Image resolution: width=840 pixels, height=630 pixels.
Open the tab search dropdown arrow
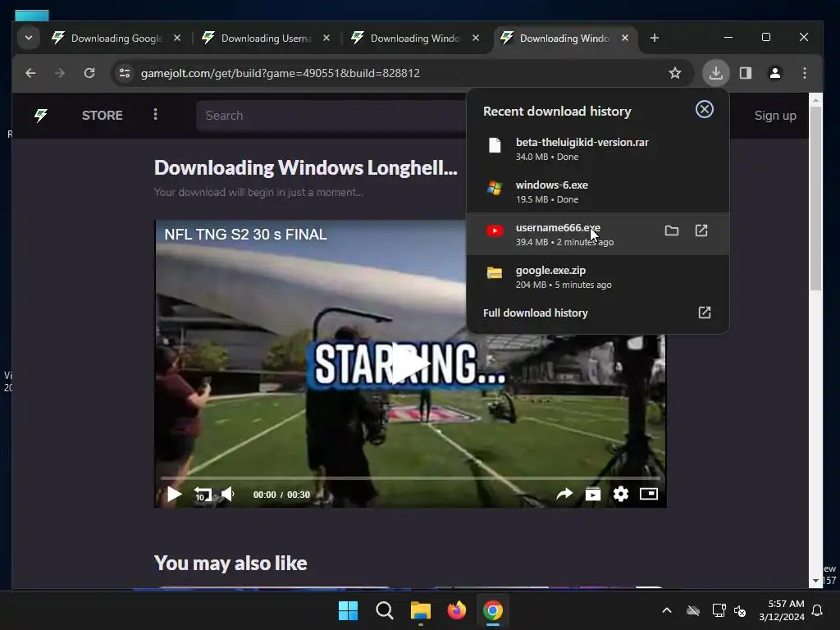point(29,38)
